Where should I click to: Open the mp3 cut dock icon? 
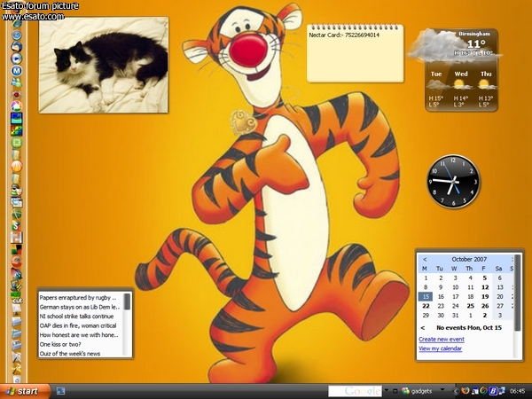click(16, 298)
